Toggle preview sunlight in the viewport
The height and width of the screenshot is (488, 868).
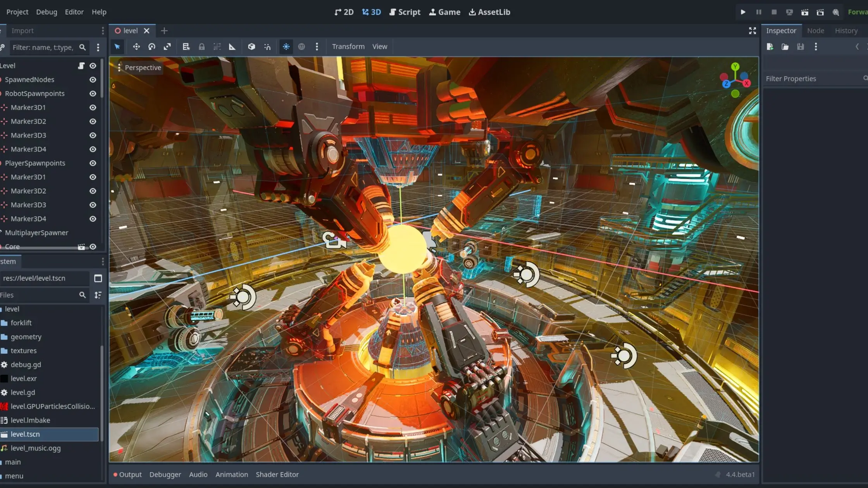286,47
